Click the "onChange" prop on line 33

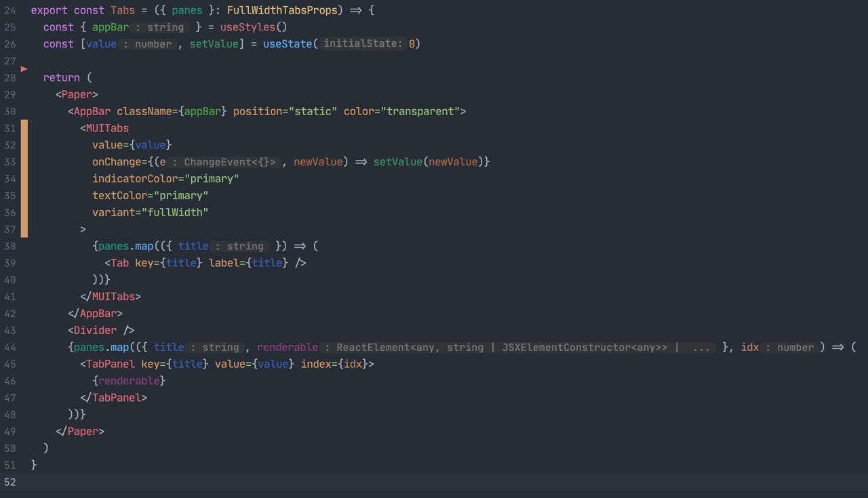click(x=117, y=162)
